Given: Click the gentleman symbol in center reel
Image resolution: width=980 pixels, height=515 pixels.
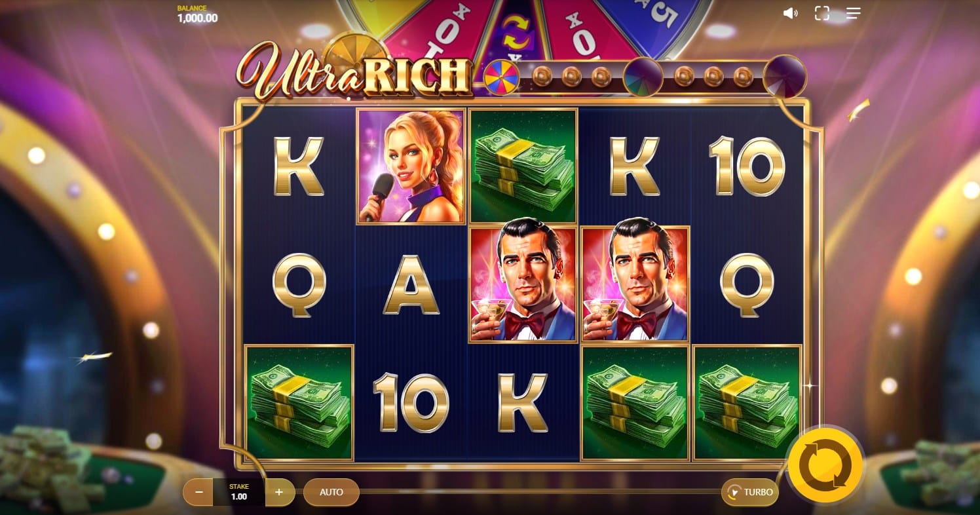Looking at the screenshot, I should tap(523, 284).
